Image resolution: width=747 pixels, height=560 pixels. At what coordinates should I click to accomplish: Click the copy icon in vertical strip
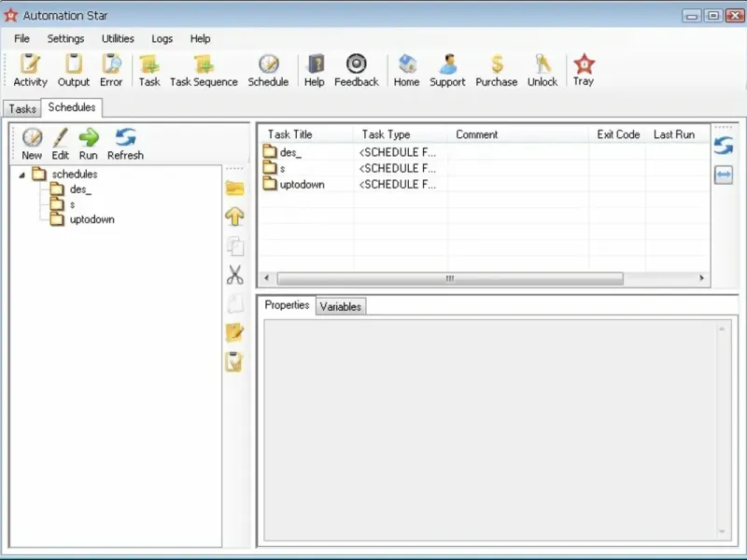(235, 246)
